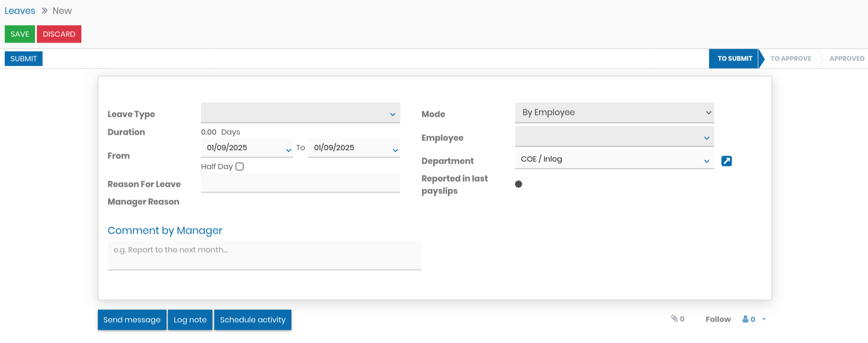Click the attachments paperclip icon

tap(675, 318)
